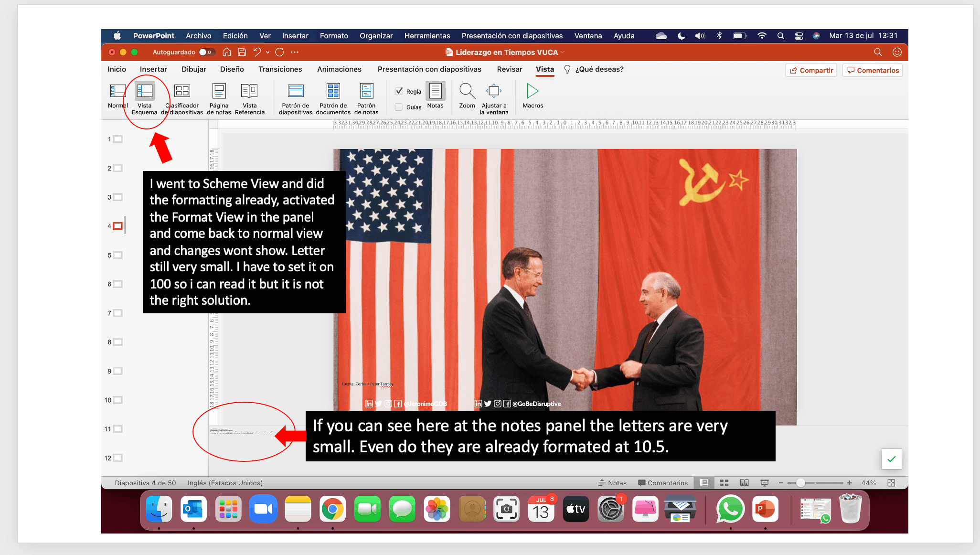Open Patrón de notas master
Image resolution: width=980 pixels, height=555 pixels.
[x=366, y=98]
